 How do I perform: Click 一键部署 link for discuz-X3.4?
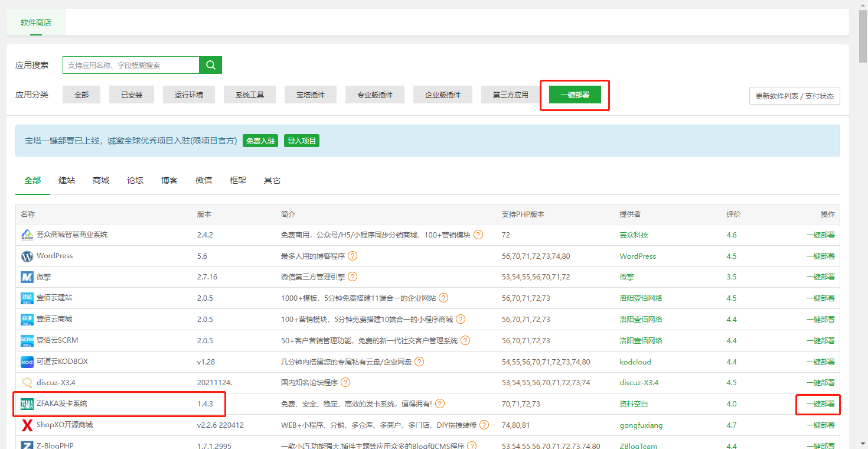tap(820, 383)
